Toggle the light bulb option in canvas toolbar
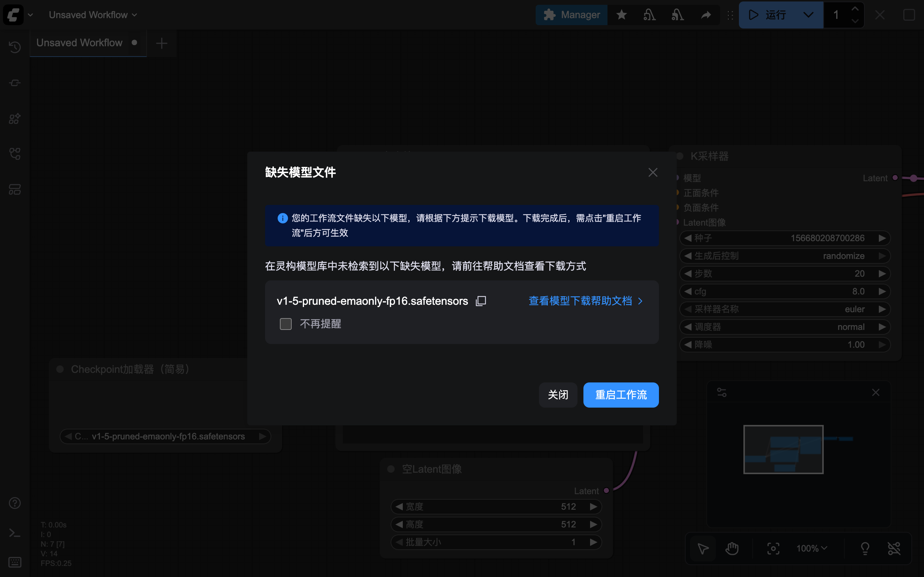 tap(865, 549)
